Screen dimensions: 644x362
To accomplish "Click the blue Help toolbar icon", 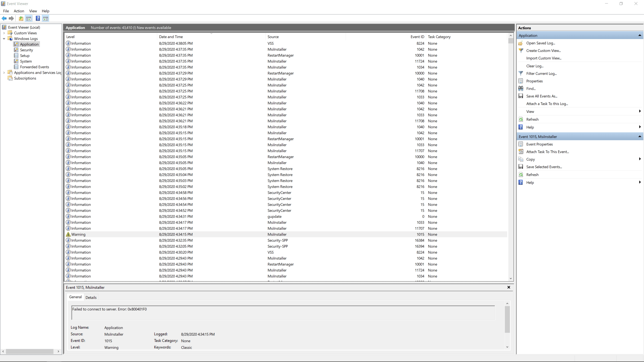I will [38, 18].
